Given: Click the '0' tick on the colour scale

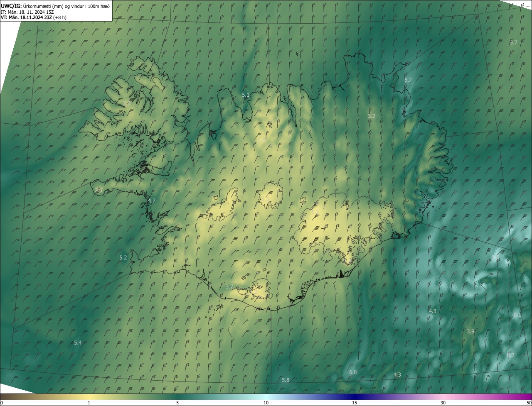Looking at the screenshot, I should (1, 403).
